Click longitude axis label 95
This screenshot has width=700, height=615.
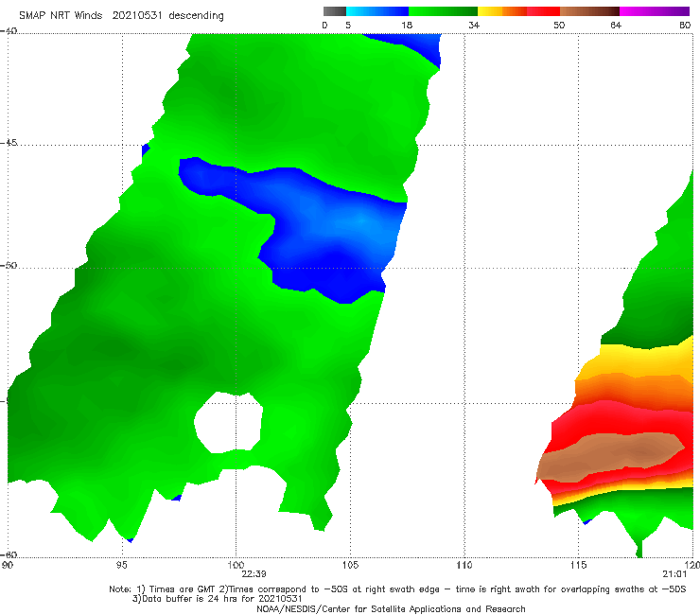[x=121, y=565]
